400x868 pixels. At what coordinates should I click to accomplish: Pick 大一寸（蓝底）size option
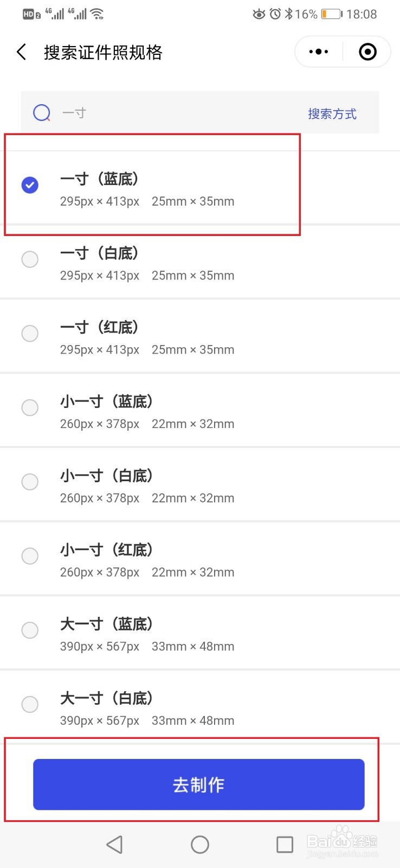coord(200,633)
